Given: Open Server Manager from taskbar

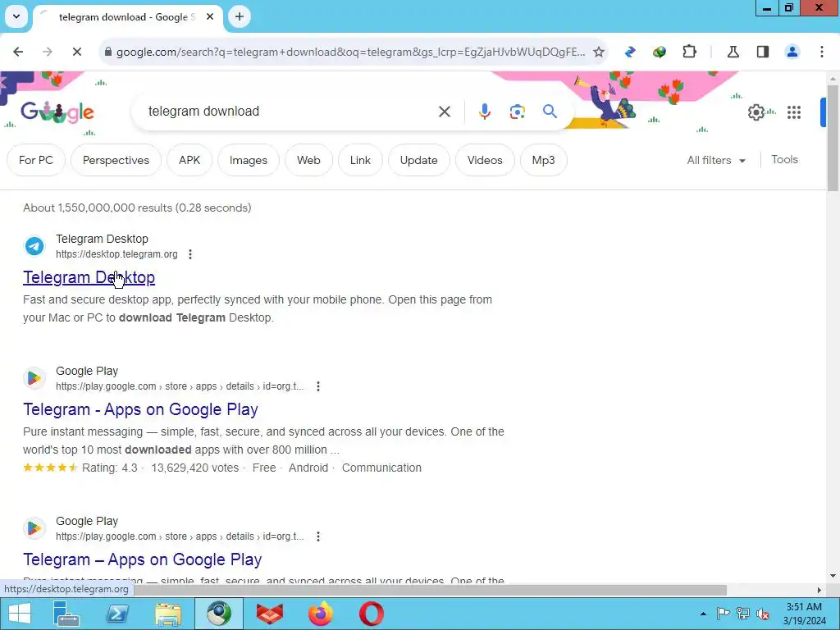Looking at the screenshot, I should pos(66,614).
